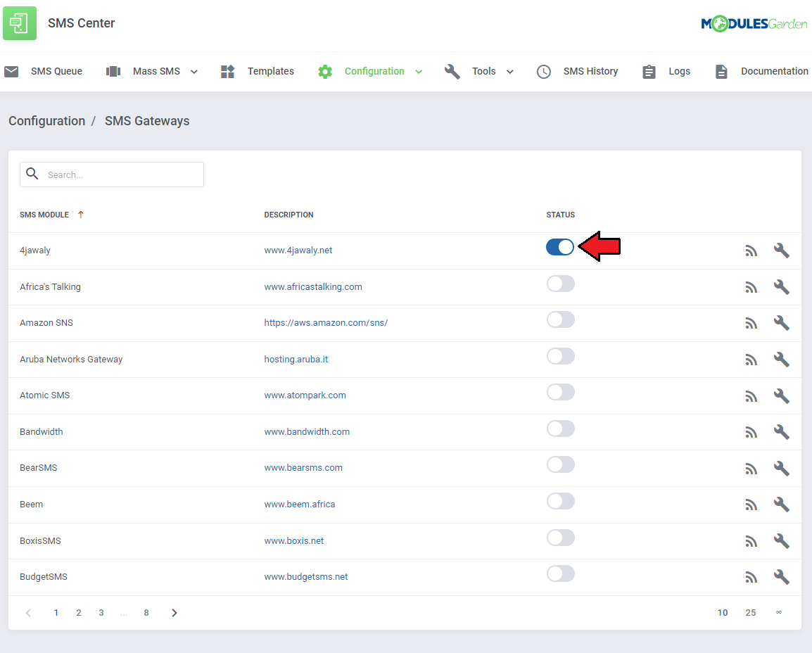Enable the Africa's Talking status toggle
812x653 pixels.
click(560, 284)
